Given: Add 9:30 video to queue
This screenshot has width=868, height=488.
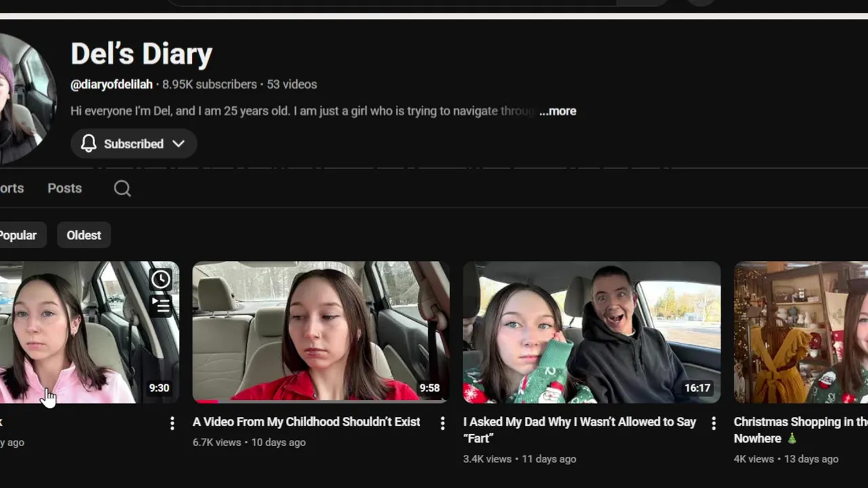Looking at the screenshot, I should 161,305.
